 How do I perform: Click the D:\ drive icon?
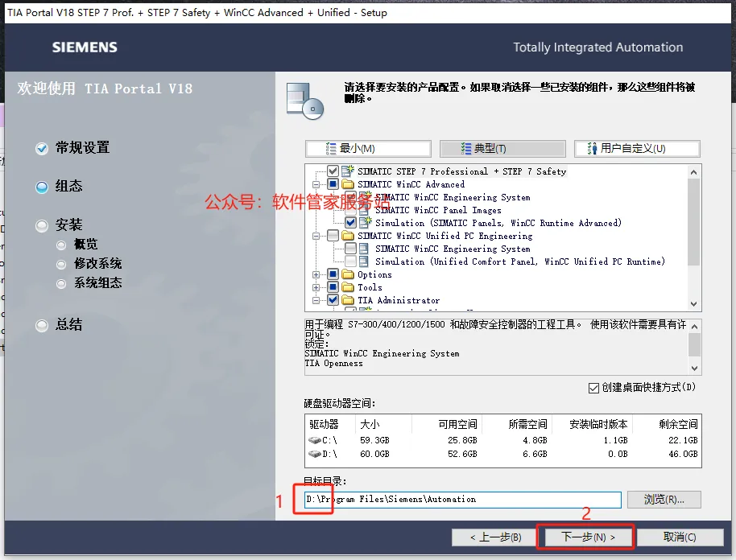coord(315,454)
